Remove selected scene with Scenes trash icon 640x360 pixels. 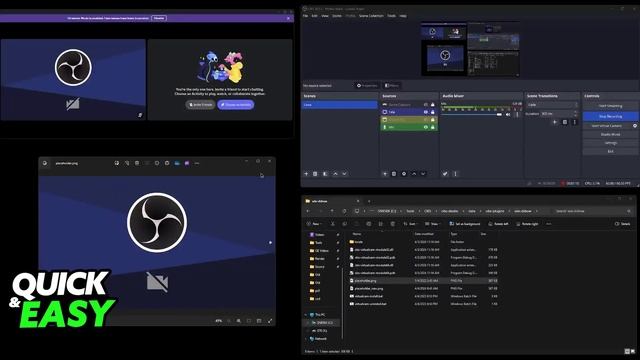click(x=315, y=174)
